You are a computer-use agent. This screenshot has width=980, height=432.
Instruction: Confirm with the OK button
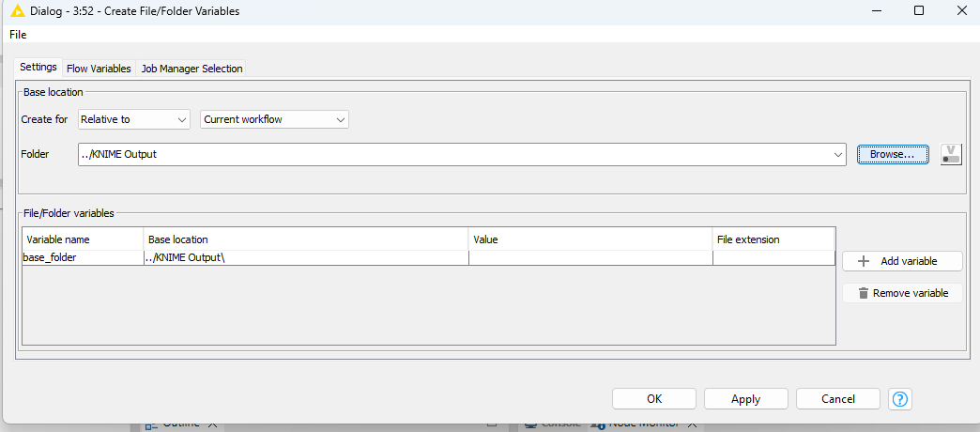pyautogui.click(x=654, y=399)
